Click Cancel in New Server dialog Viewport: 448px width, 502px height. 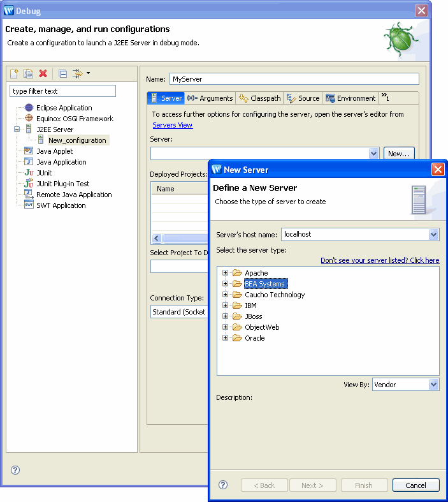[x=415, y=485]
